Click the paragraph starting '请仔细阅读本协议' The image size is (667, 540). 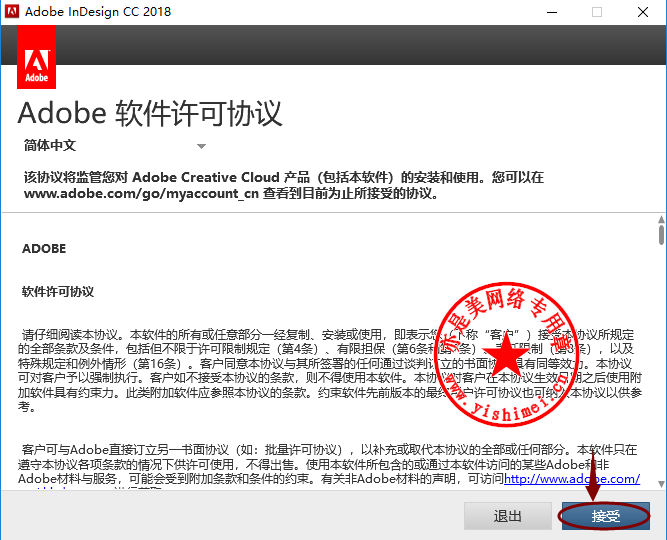click(330, 370)
